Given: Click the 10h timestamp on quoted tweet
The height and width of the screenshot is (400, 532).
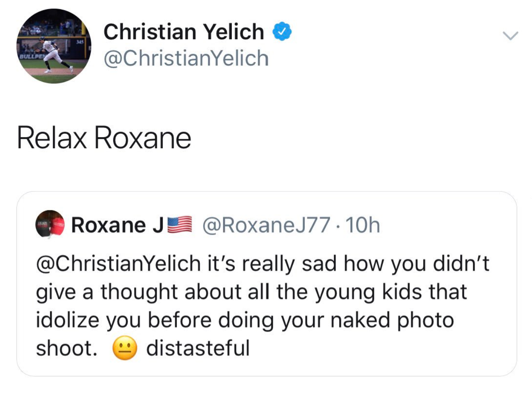Looking at the screenshot, I should (363, 225).
